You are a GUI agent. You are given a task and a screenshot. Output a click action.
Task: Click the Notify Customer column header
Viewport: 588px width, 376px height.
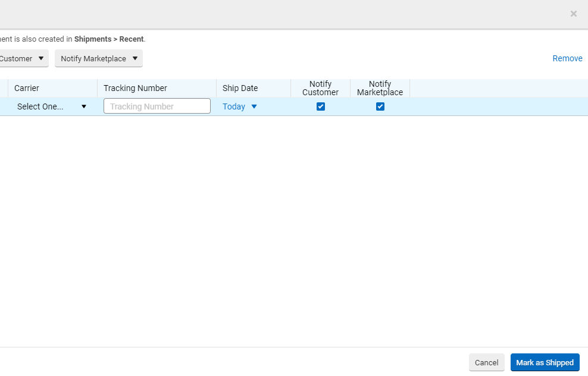click(320, 88)
